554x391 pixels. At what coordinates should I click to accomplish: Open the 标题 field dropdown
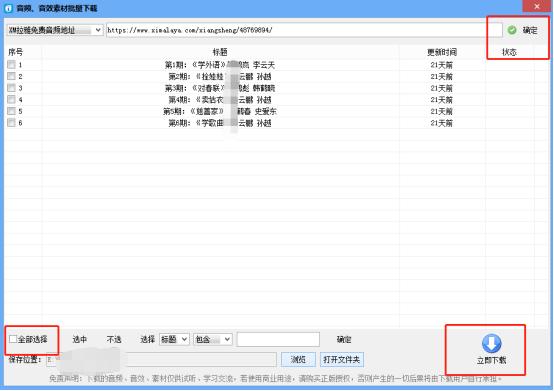coord(174,339)
